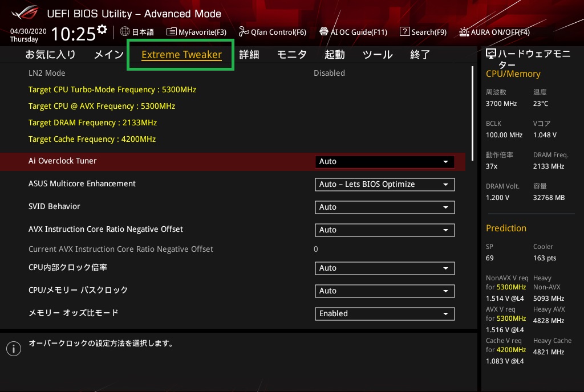Launch AI OC Guide brain icon
This screenshot has height=392, width=584.
click(324, 31)
